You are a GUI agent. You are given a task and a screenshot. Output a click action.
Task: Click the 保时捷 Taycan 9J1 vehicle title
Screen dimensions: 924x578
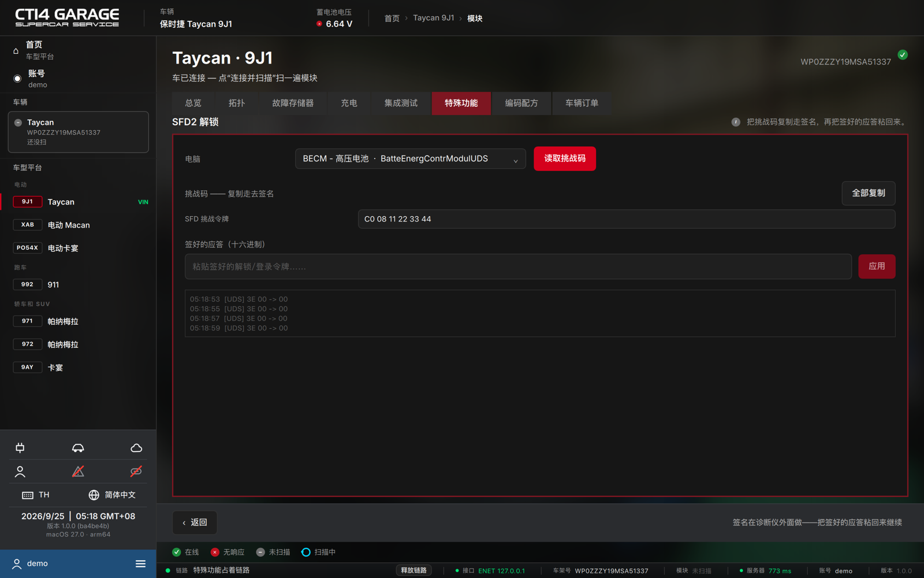point(196,24)
